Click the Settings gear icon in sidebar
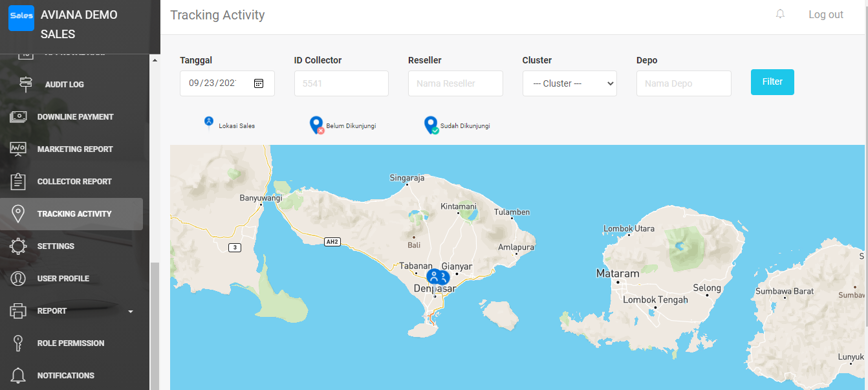This screenshot has width=868, height=390. pyautogui.click(x=18, y=246)
